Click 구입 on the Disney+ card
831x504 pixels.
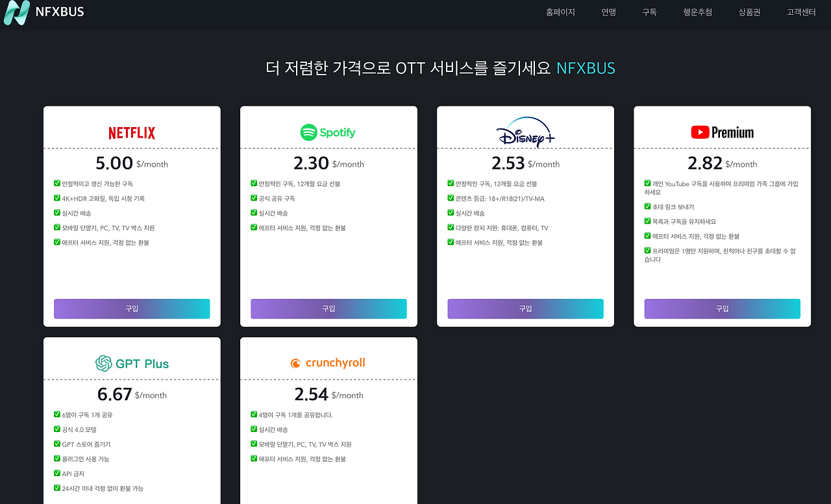tap(525, 309)
